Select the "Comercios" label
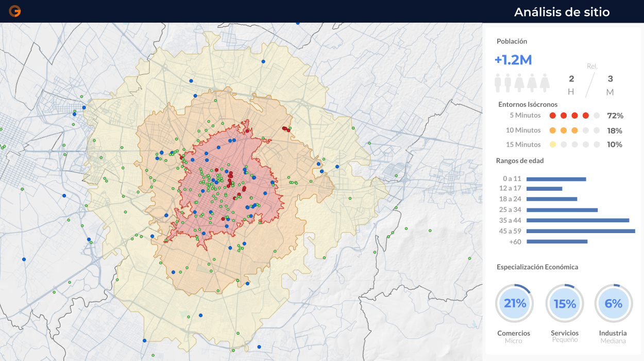Viewport: 644px width, 361px height. coord(514,333)
